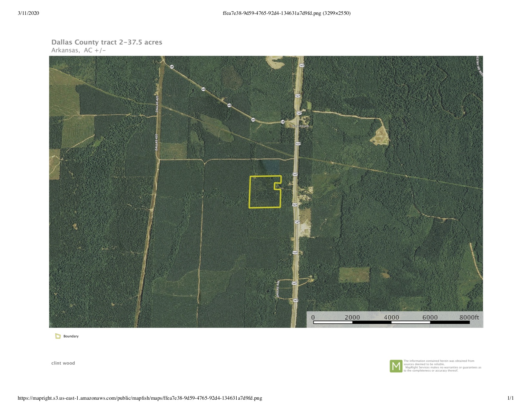This screenshot has height=411, width=532.
Task: Click the PNG filename in page header
Action: pyautogui.click(x=286, y=13)
